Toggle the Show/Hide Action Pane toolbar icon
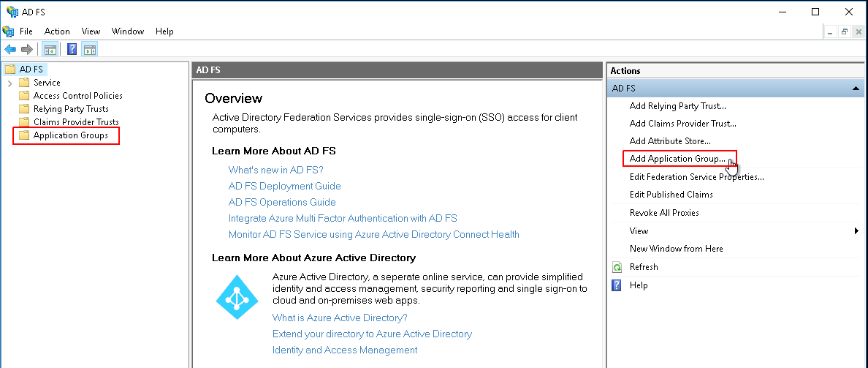 click(89, 49)
